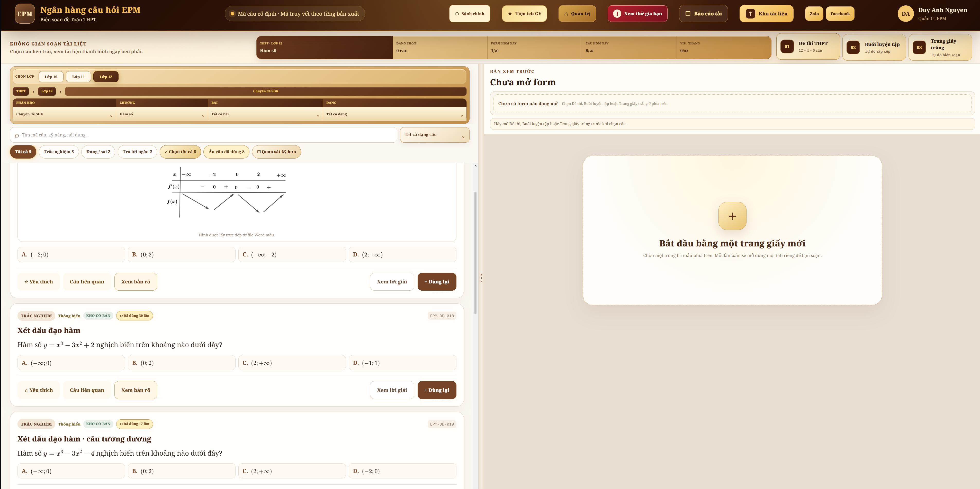Choose answer D (−2;0) for EPM-DD-019
This screenshot has width=980, height=489.
[402, 471]
